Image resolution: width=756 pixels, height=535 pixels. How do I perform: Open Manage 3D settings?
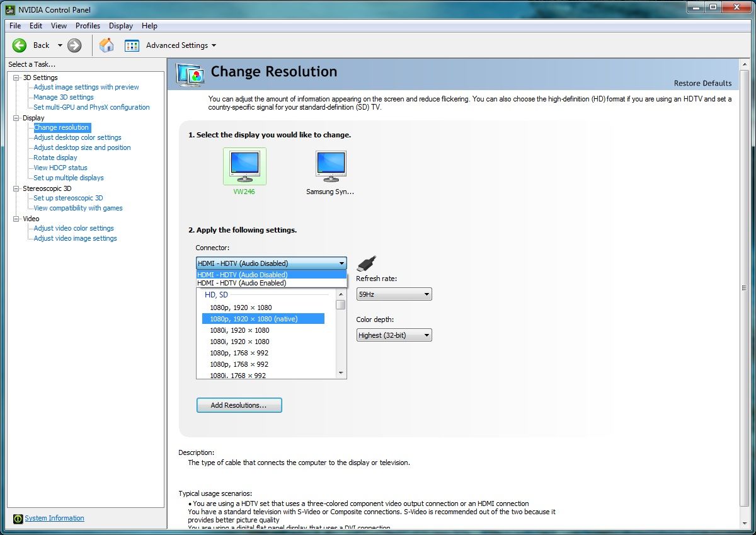tap(64, 97)
